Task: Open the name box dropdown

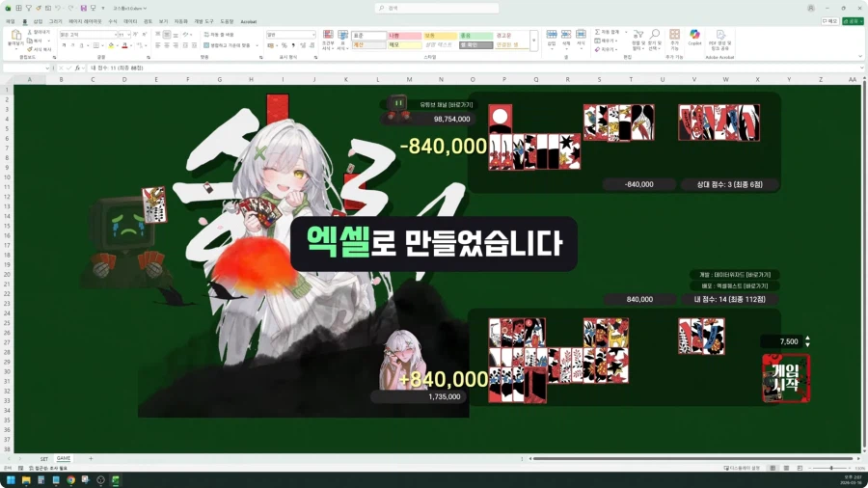Action: [x=47, y=68]
